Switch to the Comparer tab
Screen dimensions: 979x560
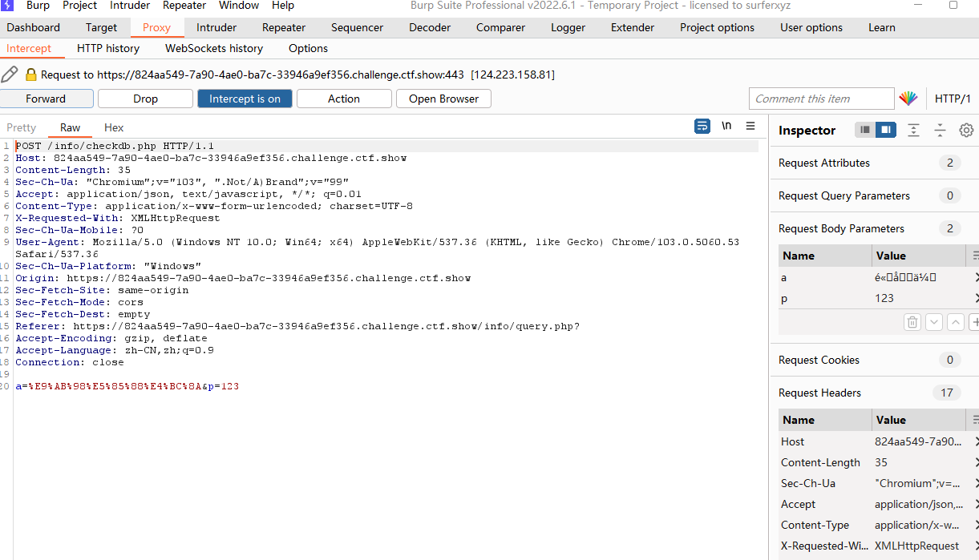[x=500, y=27]
